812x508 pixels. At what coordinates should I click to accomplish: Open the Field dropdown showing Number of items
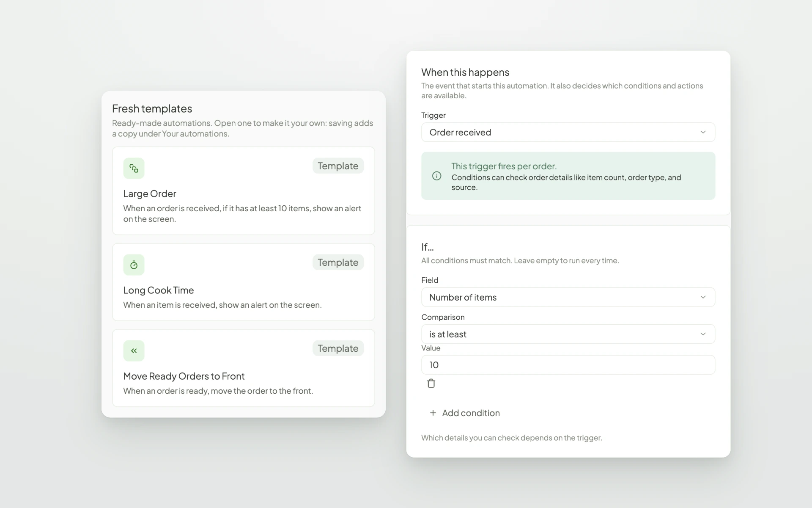(568, 297)
